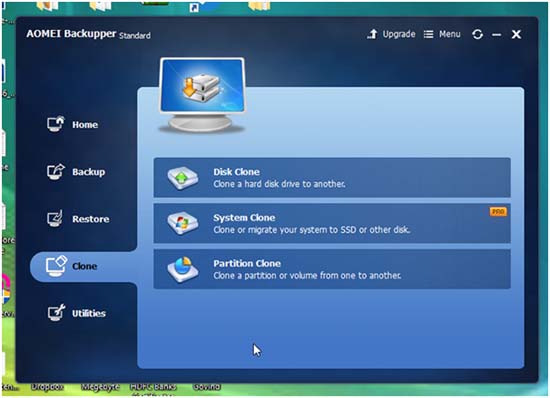
Task: Choose Disk Clone option
Action: (332, 178)
